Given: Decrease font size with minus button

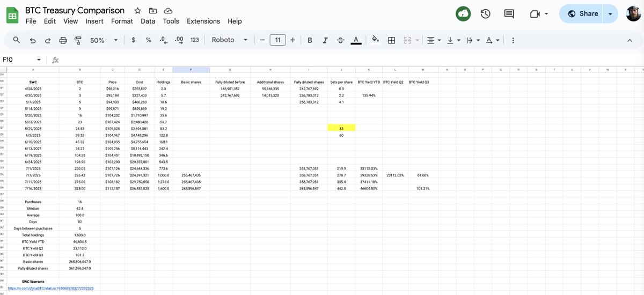Looking at the screenshot, I should [262, 40].
